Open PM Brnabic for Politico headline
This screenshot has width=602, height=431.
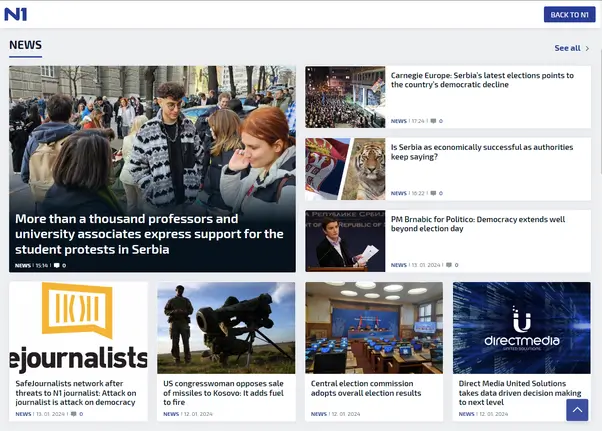pyautogui.click(x=478, y=224)
